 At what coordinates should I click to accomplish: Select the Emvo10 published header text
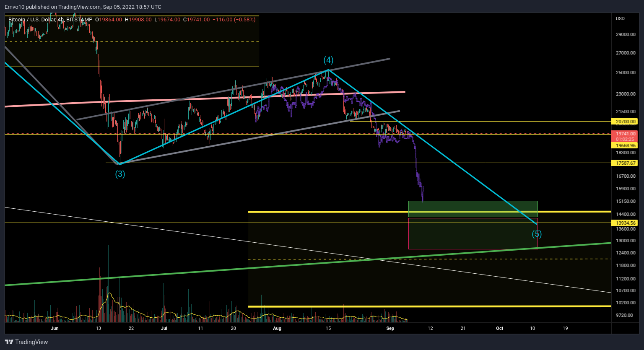tap(83, 7)
